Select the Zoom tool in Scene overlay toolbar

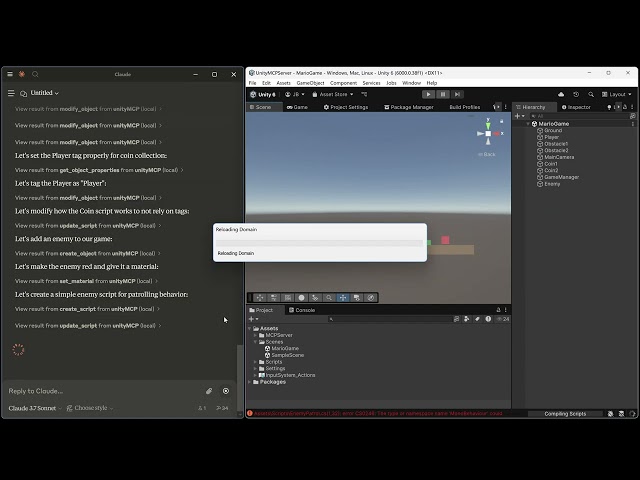329,298
